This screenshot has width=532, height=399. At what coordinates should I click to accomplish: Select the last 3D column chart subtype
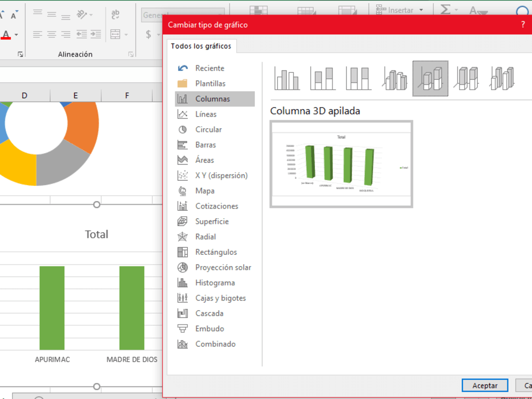click(x=503, y=79)
